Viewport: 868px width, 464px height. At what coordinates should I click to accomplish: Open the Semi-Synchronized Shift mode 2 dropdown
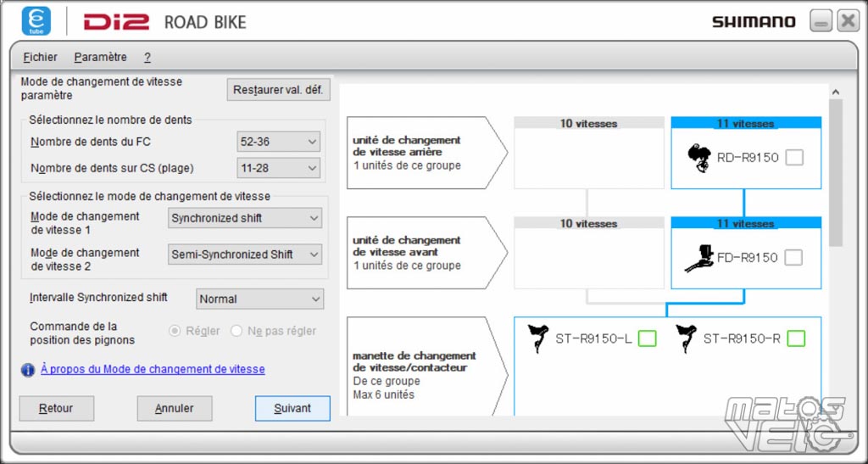pyautogui.click(x=245, y=254)
